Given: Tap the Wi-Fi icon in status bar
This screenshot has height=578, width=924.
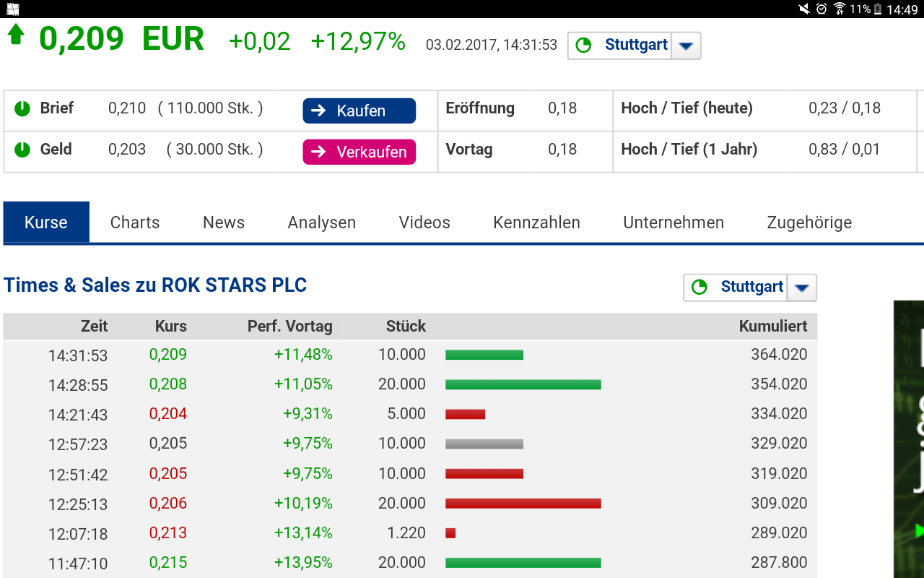Looking at the screenshot, I should (839, 9).
